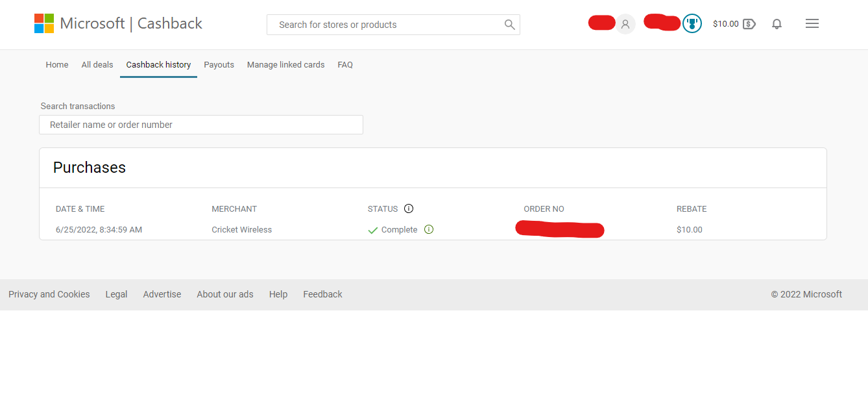868x415 pixels.
Task: Click info icon beside STATUS header
Action: pyautogui.click(x=409, y=208)
